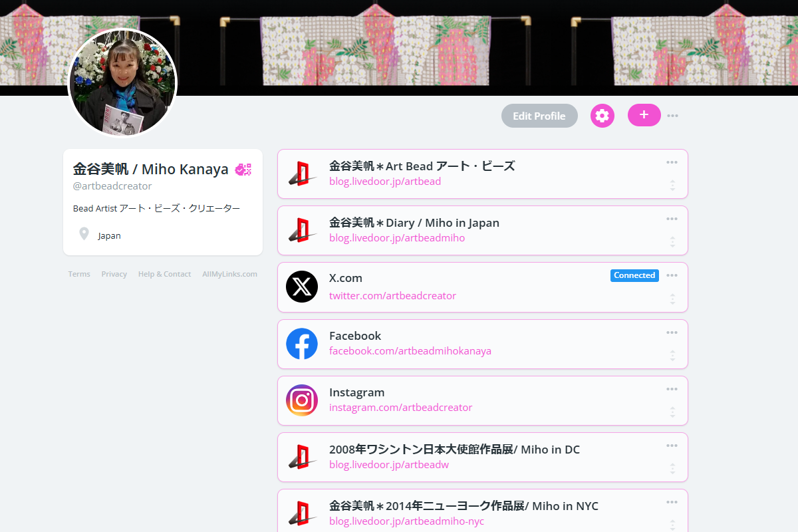Open the options dots beside the plus button
798x532 pixels.
pyautogui.click(x=673, y=116)
